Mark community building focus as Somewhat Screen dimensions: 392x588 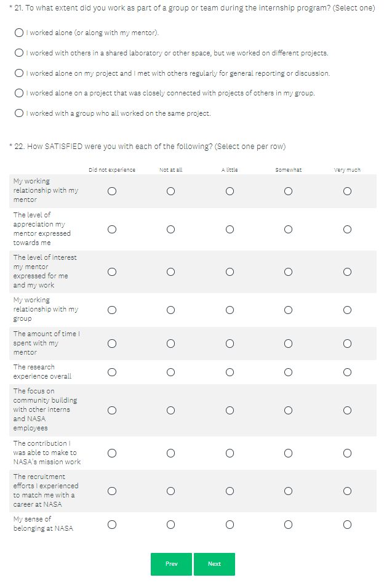(x=288, y=410)
